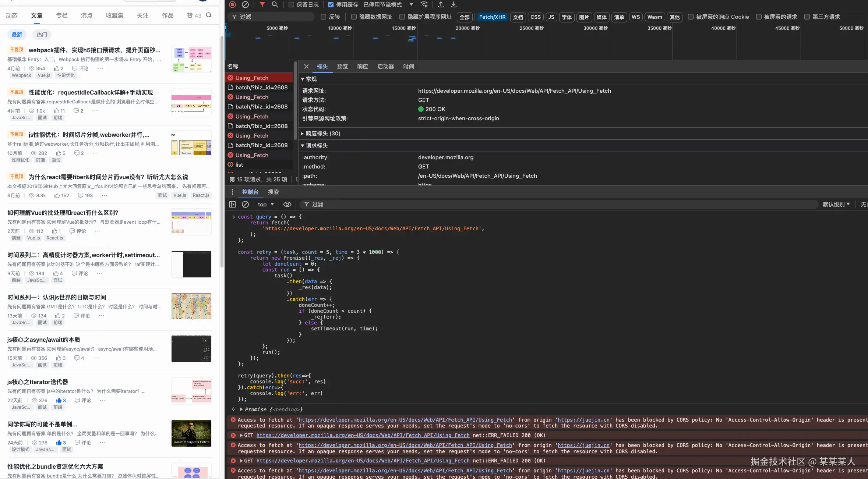868x479 pixels.
Task: Export HAR file download icon
Action: pos(454,5)
